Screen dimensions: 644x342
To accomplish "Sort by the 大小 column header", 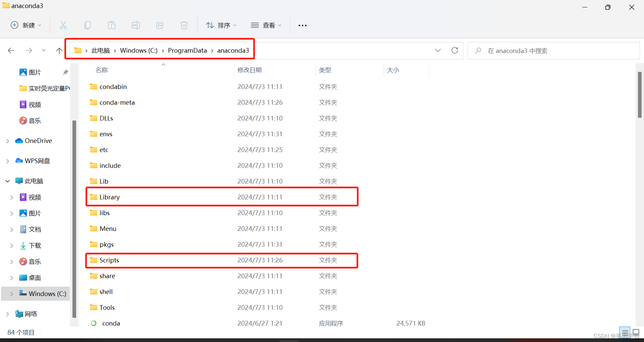I will [393, 70].
